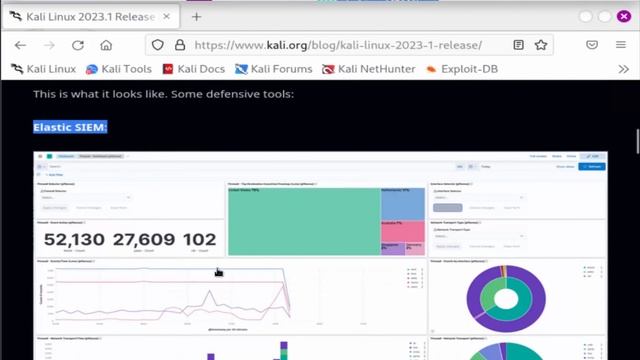Go back with the browser back arrow
Viewport: 640px width, 360px height.
(x=20, y=45)
